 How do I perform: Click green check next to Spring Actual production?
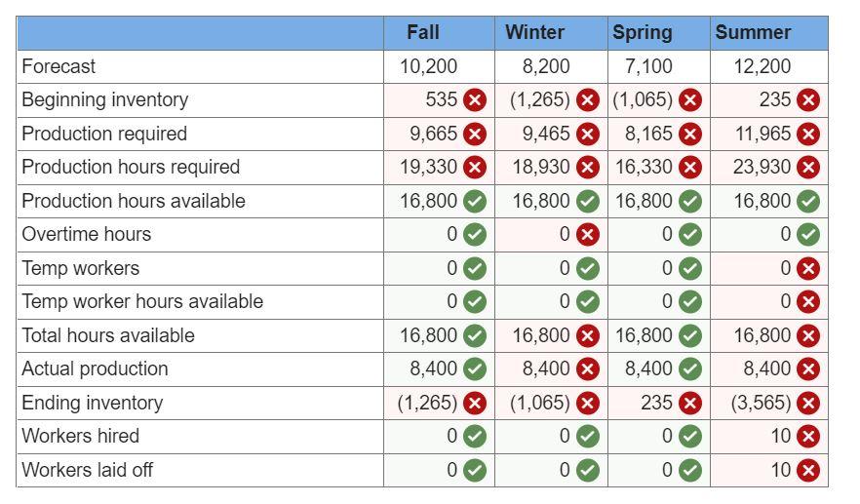tap(690, 369)
